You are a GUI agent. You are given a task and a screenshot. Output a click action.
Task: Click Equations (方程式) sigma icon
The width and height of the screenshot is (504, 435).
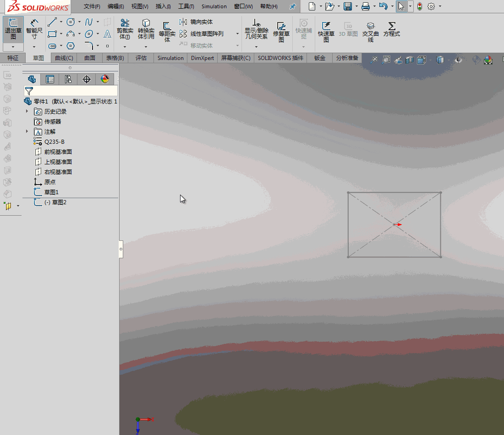point(391,29)
